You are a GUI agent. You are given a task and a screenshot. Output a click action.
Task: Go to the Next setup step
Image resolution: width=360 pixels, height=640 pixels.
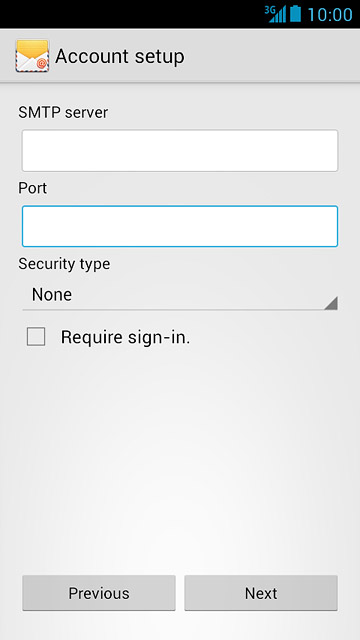(261, 593)
